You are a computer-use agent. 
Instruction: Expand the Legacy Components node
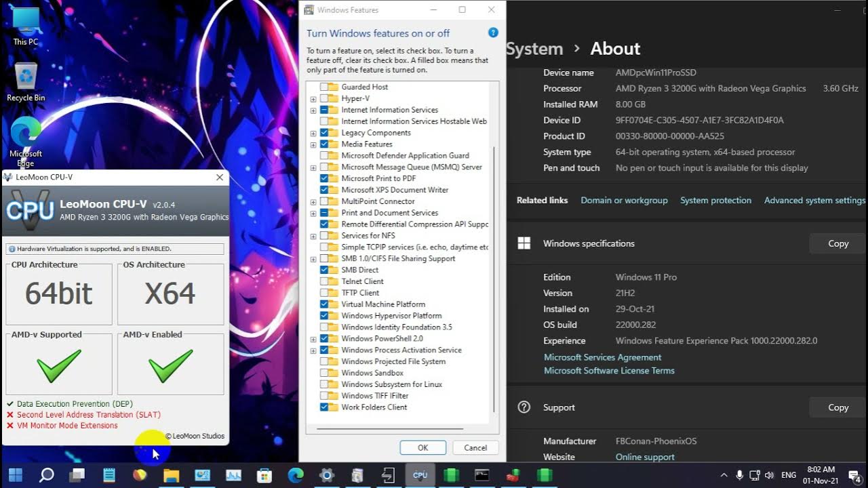[313, 134]
